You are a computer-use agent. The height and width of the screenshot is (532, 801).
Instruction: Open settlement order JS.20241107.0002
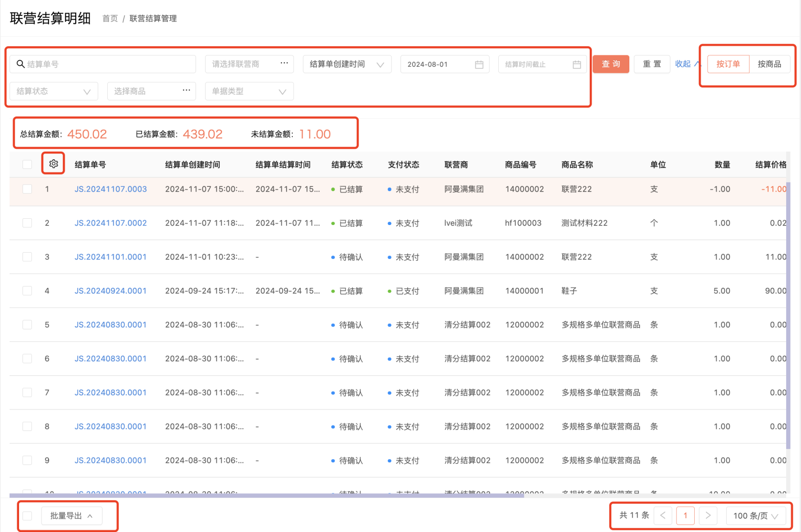pyautogui.click(x=111, y=223)
